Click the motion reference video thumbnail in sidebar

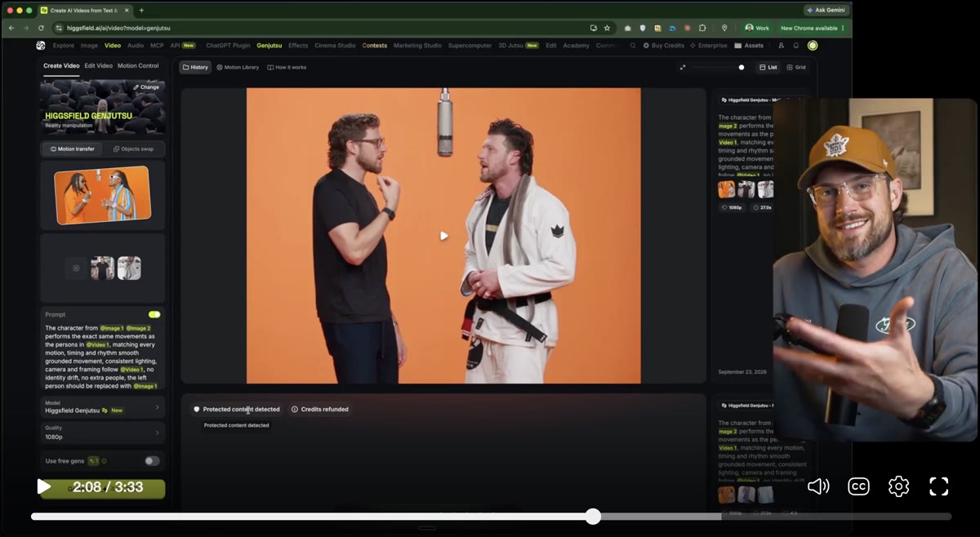102,196
